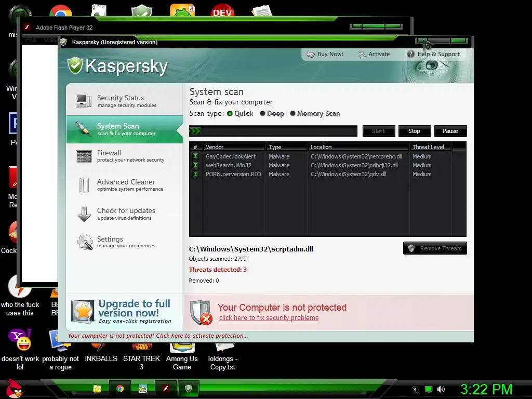Viewport: 532px width, 399px height.
Task: Click 'Threats detected: 3' text
Action: coord(218,270)
